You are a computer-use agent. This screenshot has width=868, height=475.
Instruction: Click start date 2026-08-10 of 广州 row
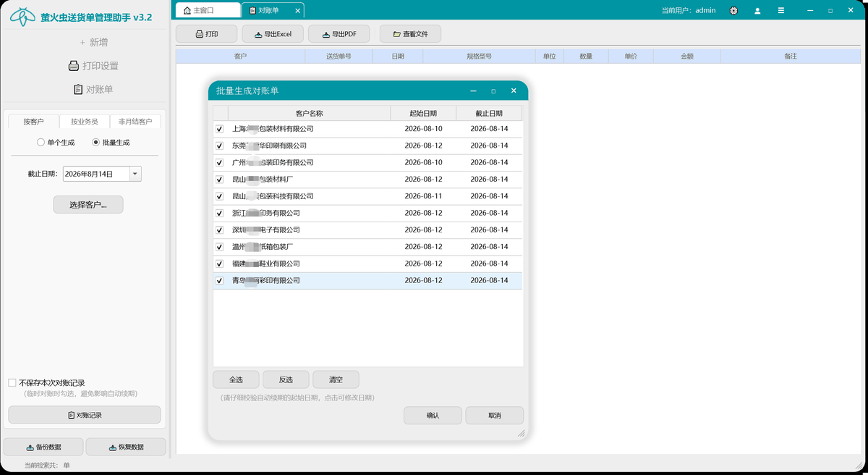coord(423,162)
